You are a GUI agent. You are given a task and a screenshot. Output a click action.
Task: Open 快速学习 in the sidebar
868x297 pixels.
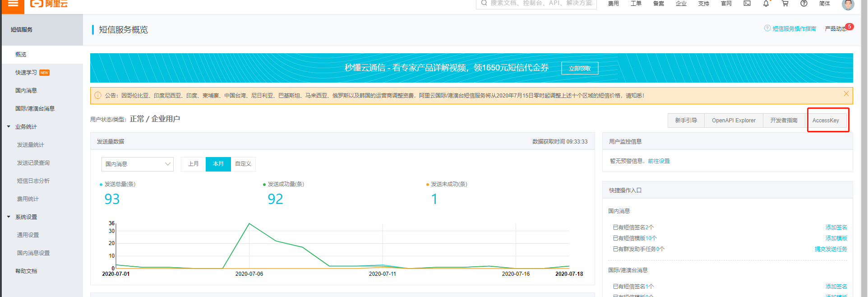[x=26, y=72]
